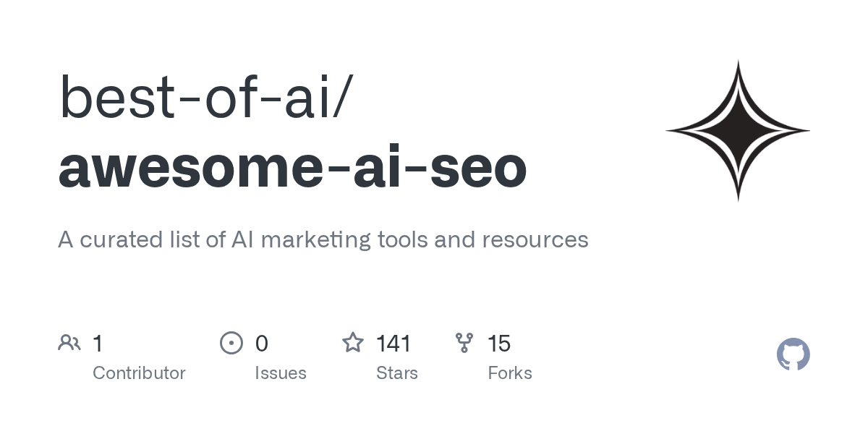The height and width of the screenshot is (434, 868).
Task: Select the Forks label
Action: click(510, 373)
